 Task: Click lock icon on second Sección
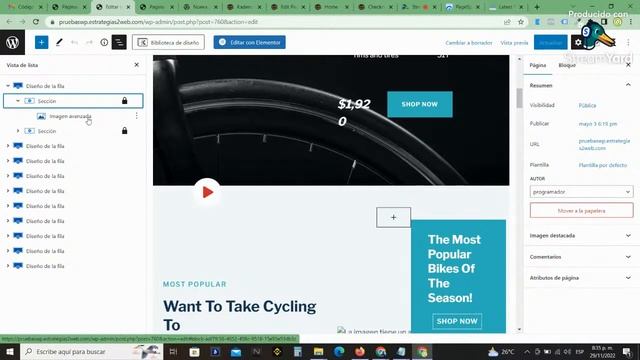[x=124, y=131]
